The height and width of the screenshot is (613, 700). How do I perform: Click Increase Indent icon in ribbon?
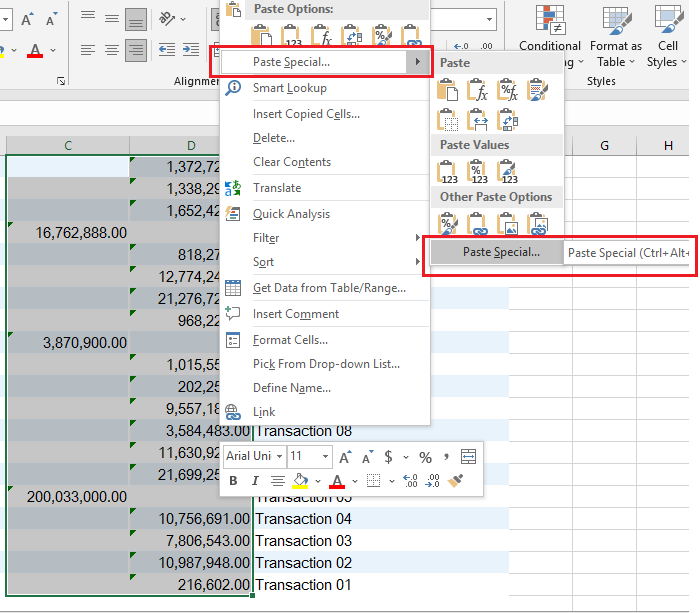point(188,49)
